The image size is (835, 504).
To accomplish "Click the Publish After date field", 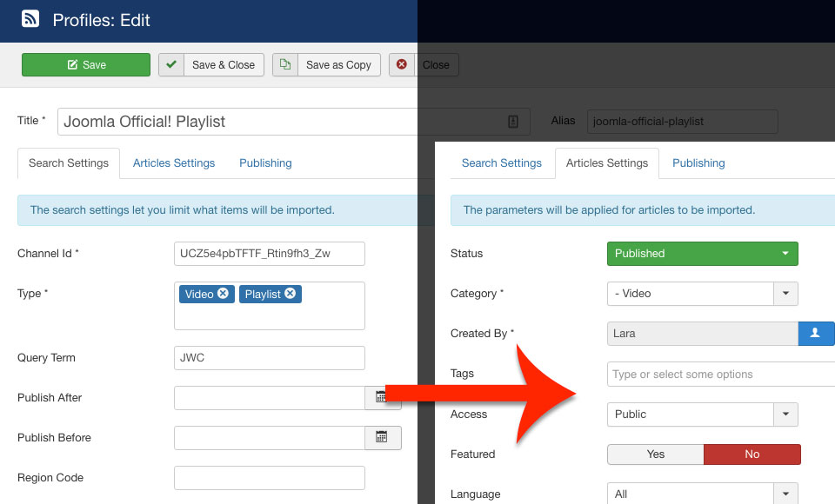I will pyautogui.click(x=270, y=398).
